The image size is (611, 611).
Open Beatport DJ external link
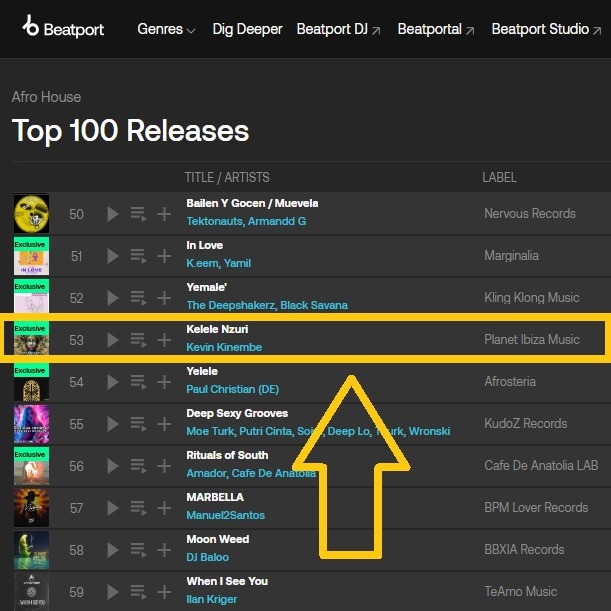coord(338,29)
